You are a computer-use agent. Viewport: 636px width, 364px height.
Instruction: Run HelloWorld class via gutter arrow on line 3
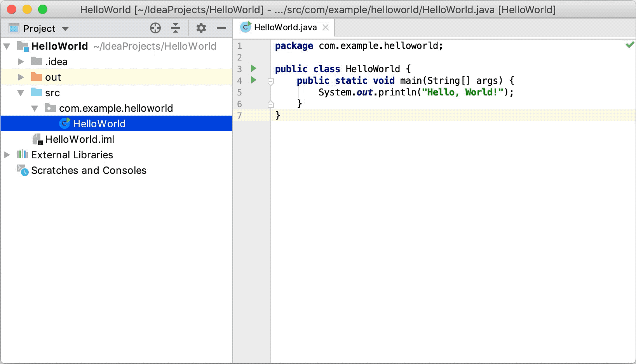pyautogui.click(x=253, y=69)
